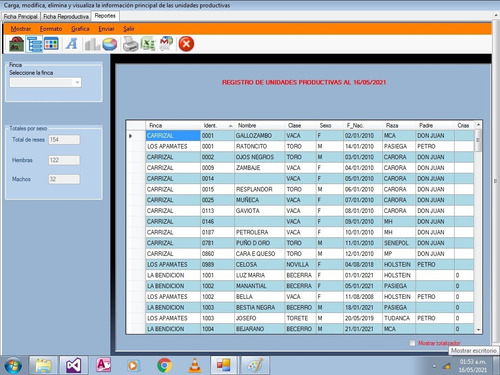Export to Excel using the toolbar icon
Viewport: 500px width, 375px height.
148,44
